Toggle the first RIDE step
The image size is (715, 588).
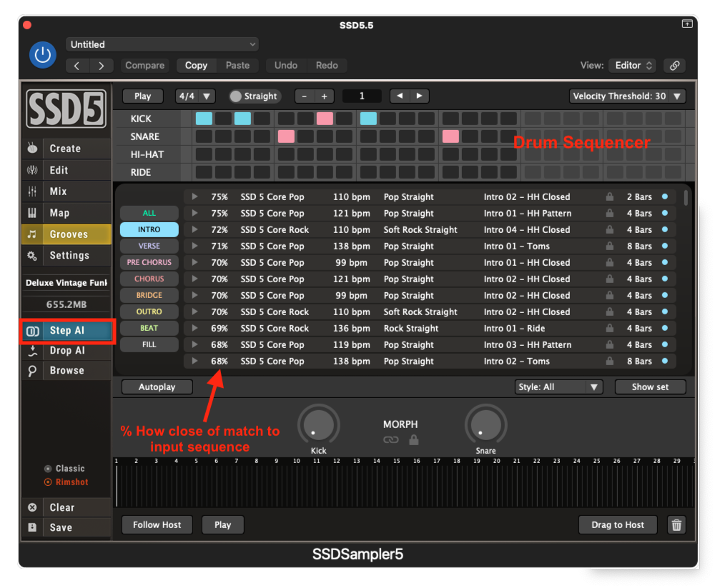(204, 172)
